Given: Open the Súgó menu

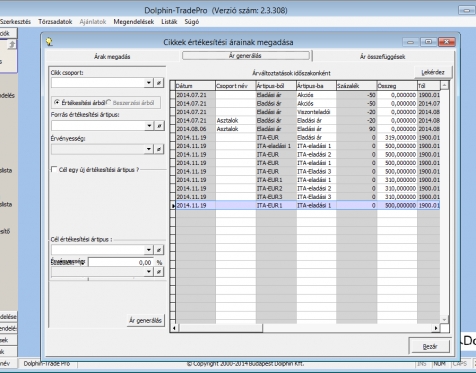Looking at the screenshot, I should coord(192,22).
